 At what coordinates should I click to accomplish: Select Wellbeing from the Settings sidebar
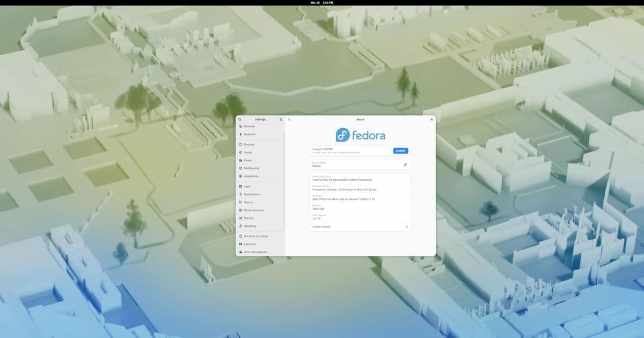(239, 226)
